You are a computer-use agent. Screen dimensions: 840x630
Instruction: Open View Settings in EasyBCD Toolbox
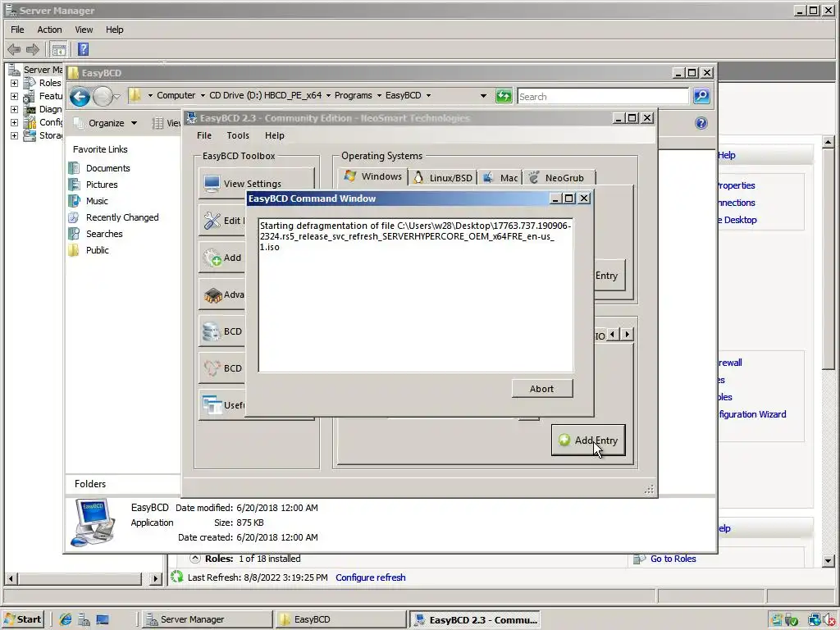tap(256, 184)
